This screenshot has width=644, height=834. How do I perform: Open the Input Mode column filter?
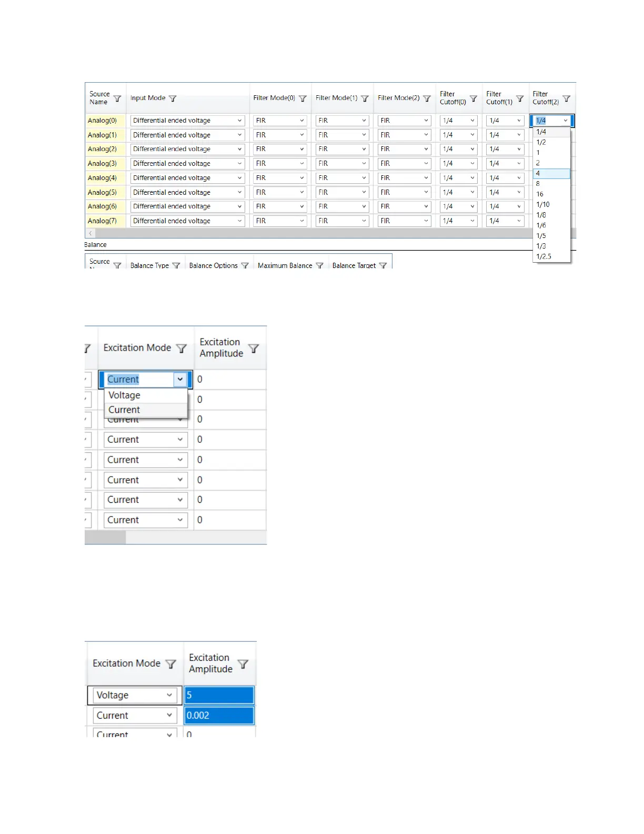pos(173,98)
